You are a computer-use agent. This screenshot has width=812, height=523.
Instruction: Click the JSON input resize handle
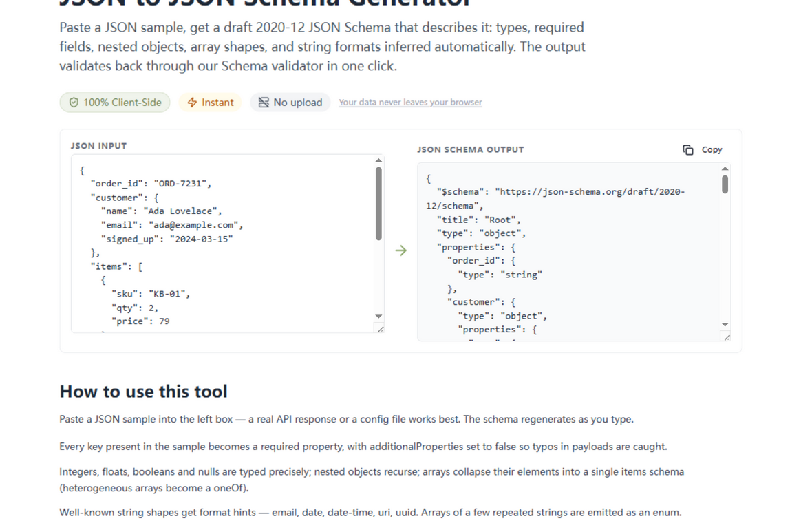[x=381, y=330]
